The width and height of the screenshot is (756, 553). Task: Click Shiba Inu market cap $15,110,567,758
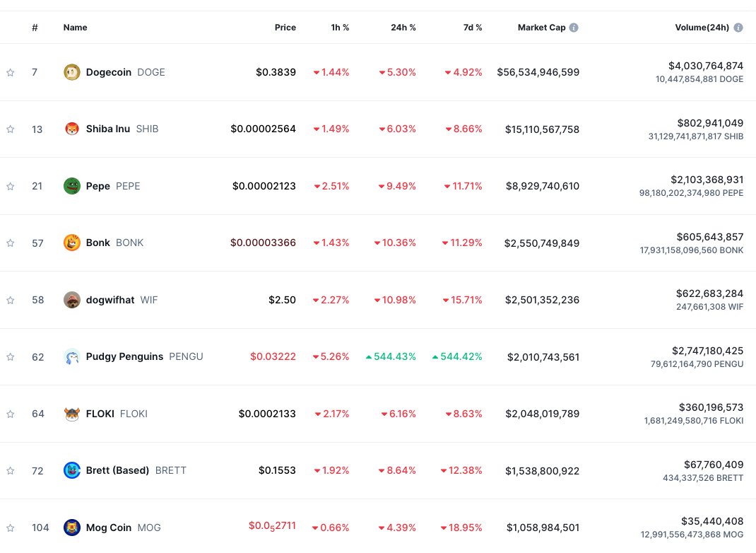click(542, 129)
